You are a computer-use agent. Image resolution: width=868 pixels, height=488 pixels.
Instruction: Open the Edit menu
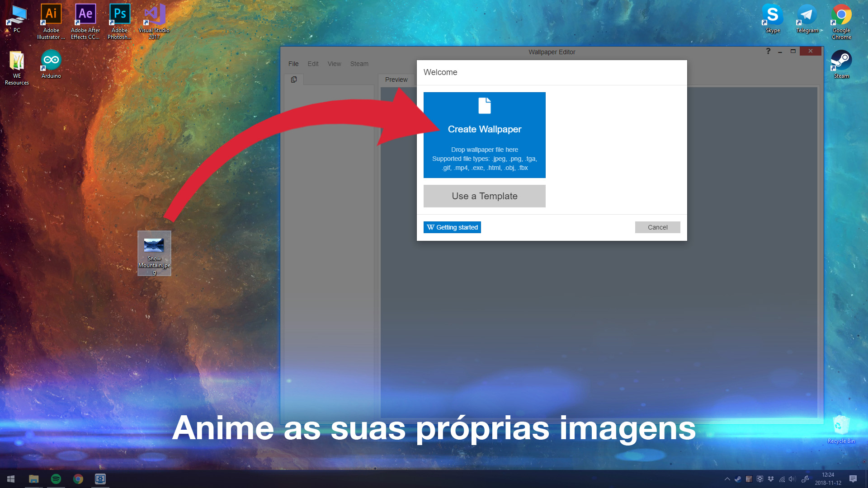(x=313, y=63)
